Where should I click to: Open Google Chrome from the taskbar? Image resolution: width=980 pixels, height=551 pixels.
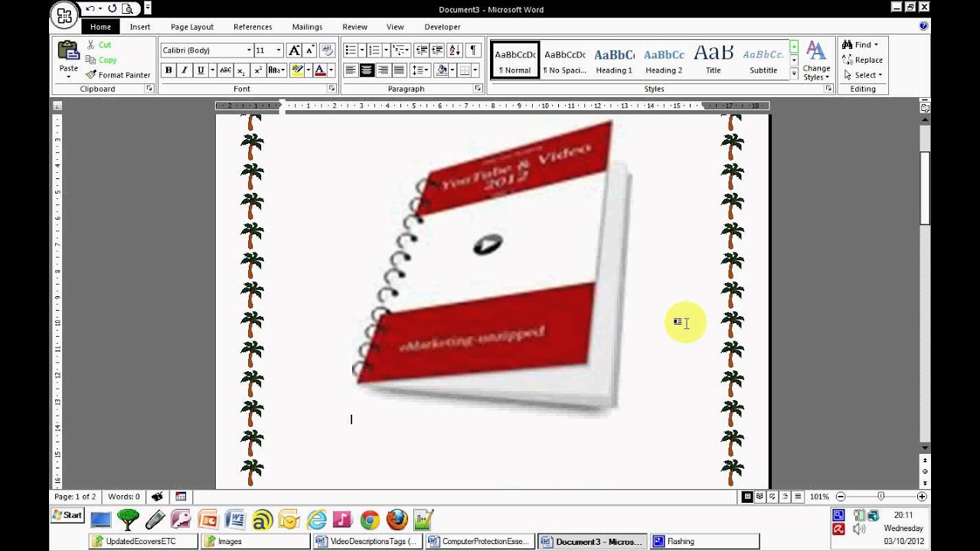pyautogui.click(x=370, y=520)
